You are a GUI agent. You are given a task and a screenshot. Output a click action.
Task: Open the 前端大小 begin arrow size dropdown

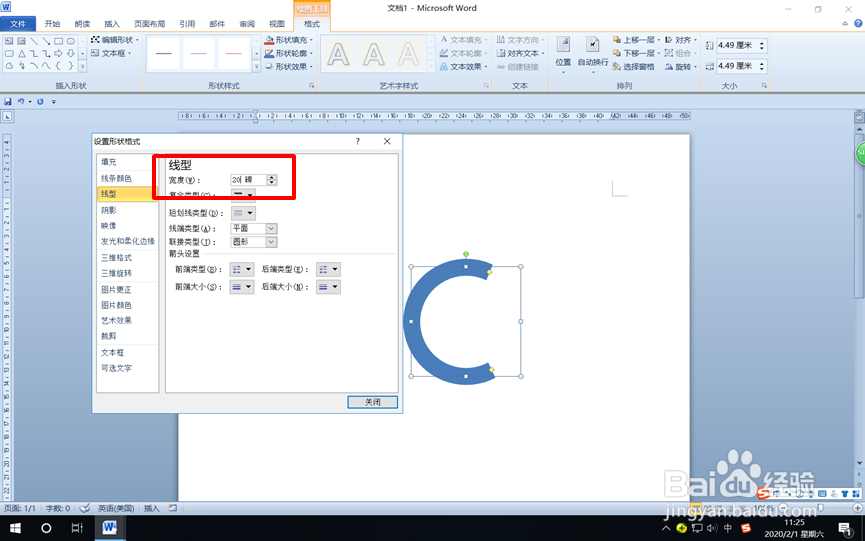click(x=242, y=287)
